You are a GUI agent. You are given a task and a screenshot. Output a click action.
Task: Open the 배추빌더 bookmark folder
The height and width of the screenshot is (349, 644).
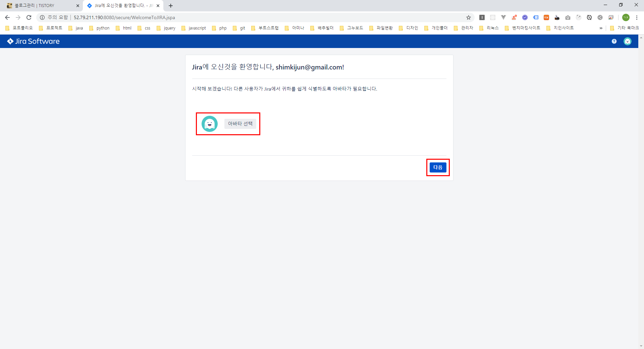click(322, 28)
